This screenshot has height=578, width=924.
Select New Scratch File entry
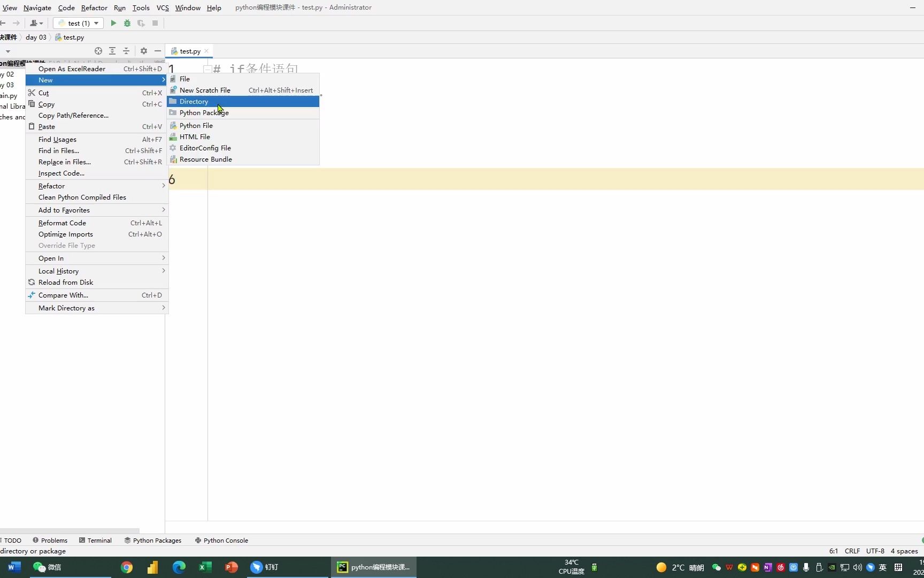point(243,90)
